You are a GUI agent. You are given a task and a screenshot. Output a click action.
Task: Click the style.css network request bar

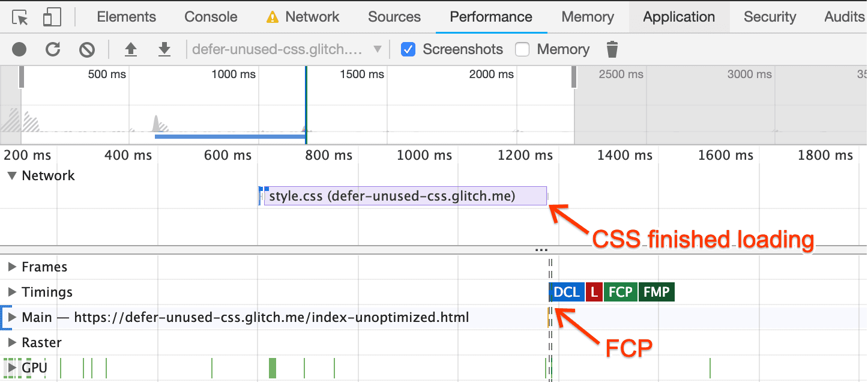point(402,195)
